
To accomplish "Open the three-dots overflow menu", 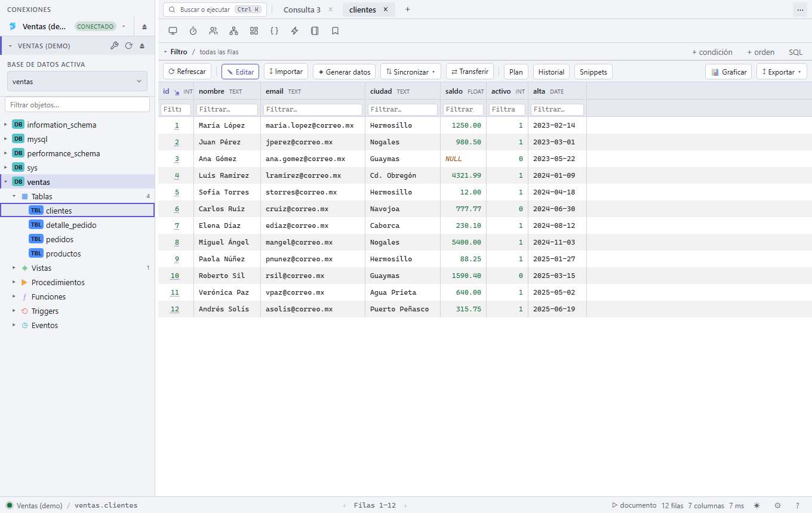I will tap(800, 10).
